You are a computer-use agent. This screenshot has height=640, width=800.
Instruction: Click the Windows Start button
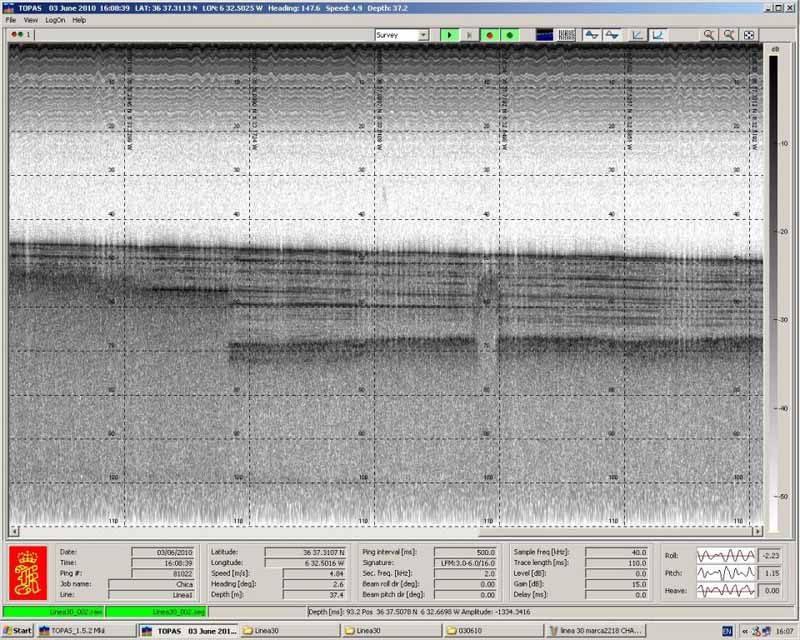(17, 631)
